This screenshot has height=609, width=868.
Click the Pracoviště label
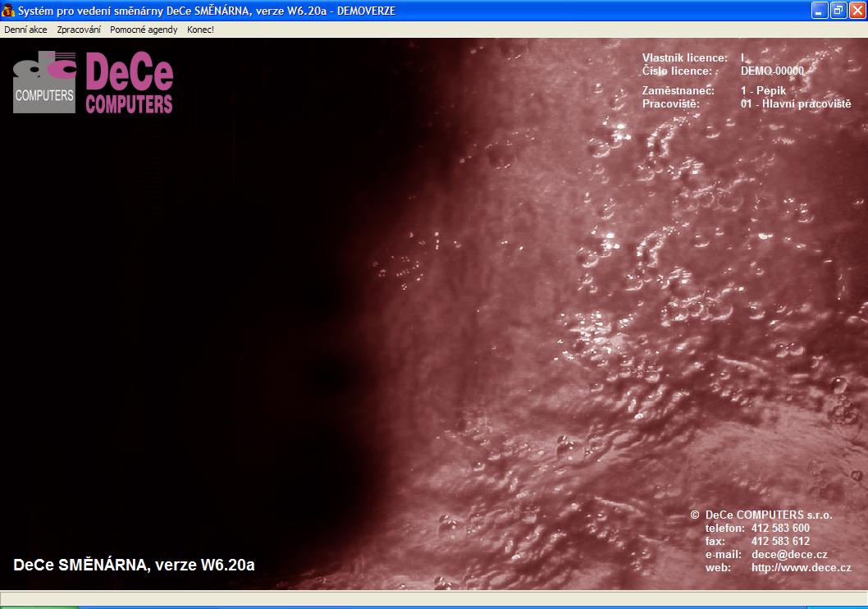(671, 103)
